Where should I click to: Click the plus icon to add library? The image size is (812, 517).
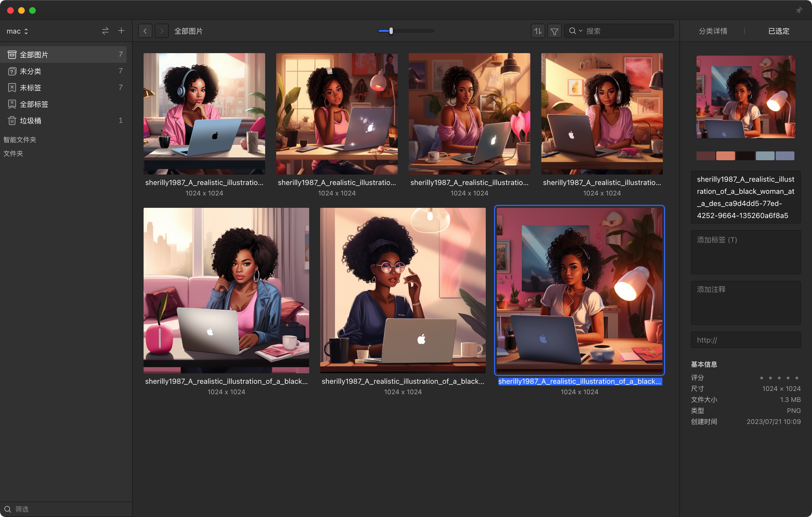[x=121, y=31]
